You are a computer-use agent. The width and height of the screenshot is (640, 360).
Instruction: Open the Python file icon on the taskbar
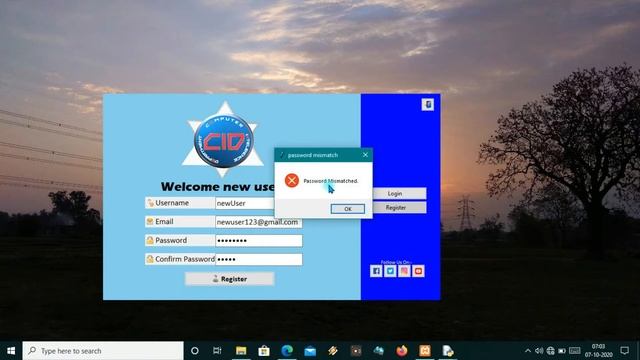(x=448, y=351)
